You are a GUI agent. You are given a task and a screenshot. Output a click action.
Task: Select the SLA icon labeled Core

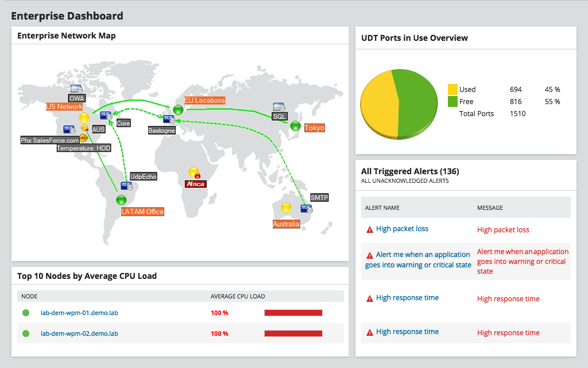point(104,114)
